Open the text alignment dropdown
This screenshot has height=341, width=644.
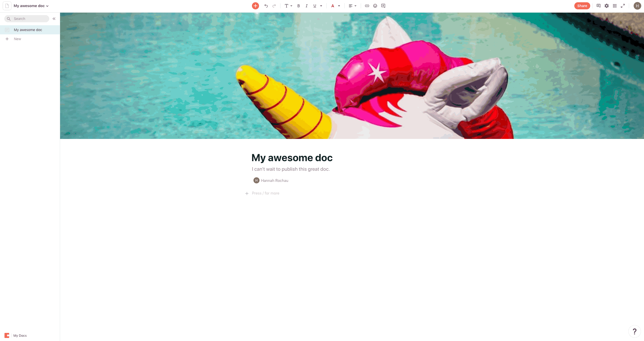[352, 6]
